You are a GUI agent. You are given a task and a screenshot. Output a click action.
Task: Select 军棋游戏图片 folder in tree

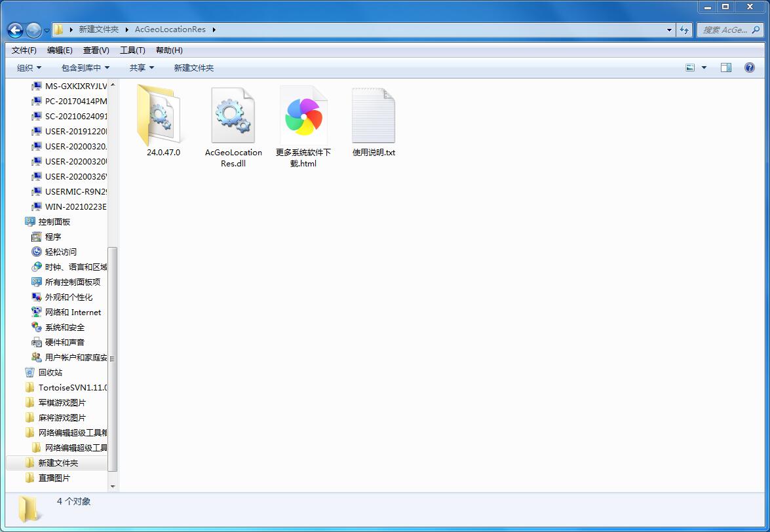[x=56, y=403]
